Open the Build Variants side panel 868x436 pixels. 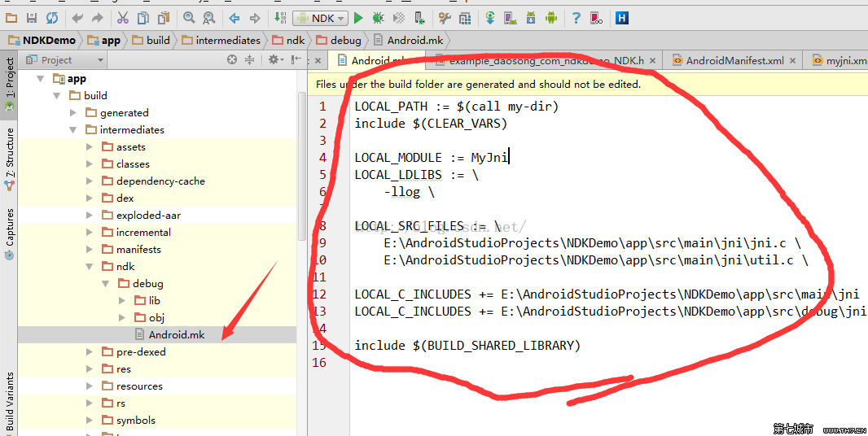coord(9,401)
